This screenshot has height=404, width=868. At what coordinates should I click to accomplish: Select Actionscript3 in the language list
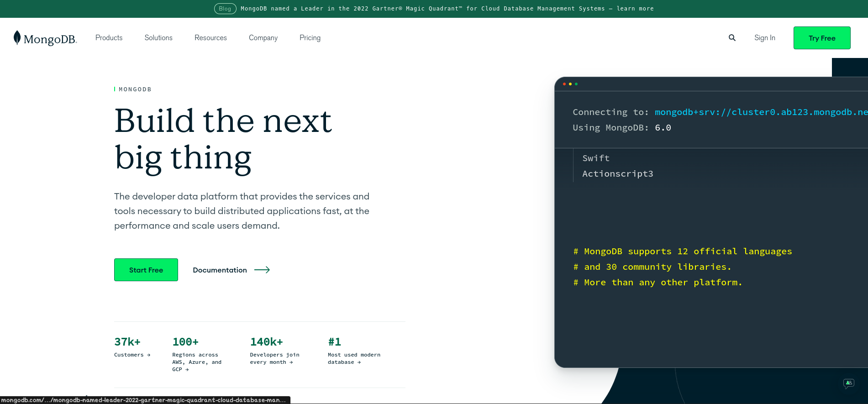click(x=618, y=174)
